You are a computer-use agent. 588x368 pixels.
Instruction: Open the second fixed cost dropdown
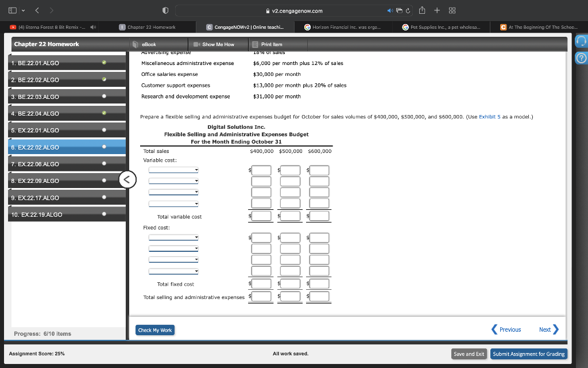(173, 248)
